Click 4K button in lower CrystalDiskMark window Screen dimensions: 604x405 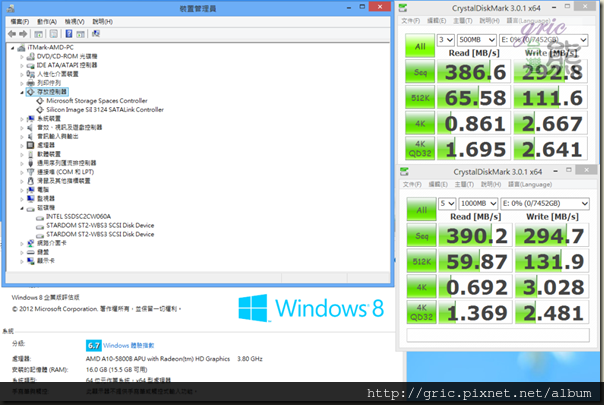[421, 287]
